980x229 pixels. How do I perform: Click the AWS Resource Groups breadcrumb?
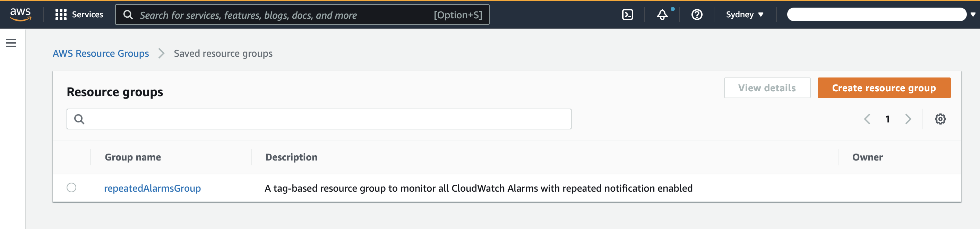tap(101, 54)
